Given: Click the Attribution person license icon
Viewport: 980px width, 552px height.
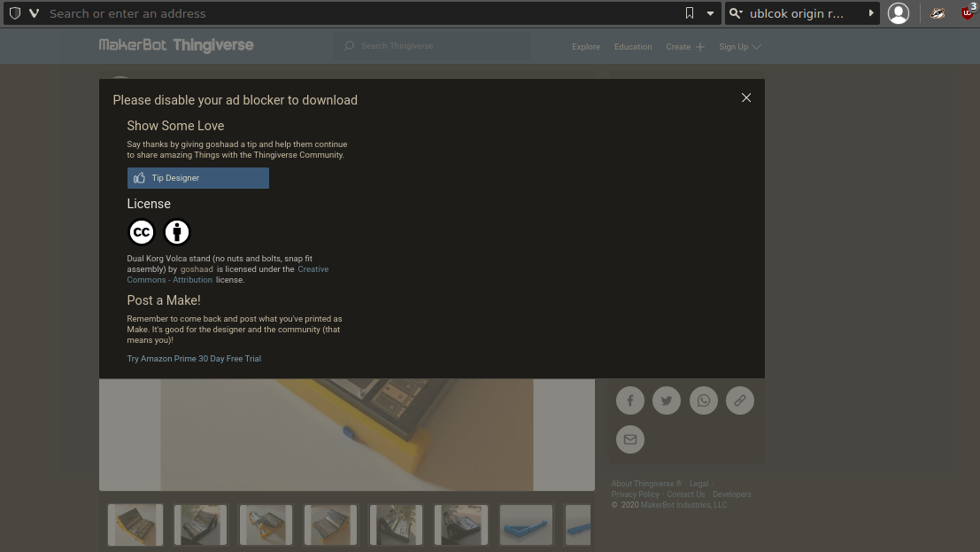Looking at the screenshot, I should click(x=177, y=231).
